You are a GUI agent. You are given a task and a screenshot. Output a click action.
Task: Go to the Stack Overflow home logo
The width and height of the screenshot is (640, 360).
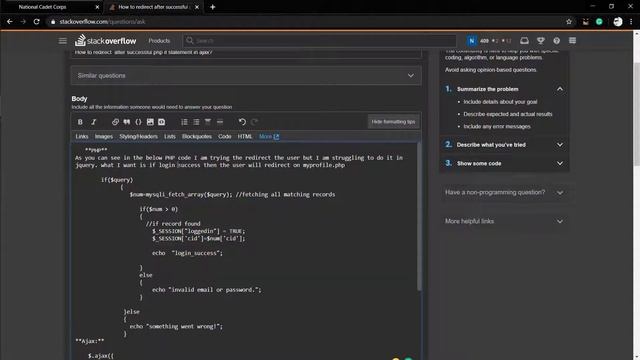(x=106, y=40)
